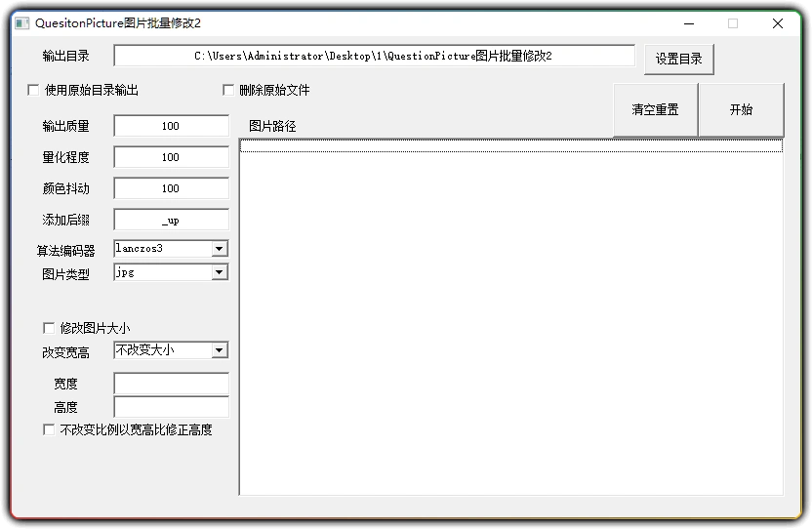Click the 设置目录 button
812x529 pixels.
pyautogui.click(x=679, y=60)
